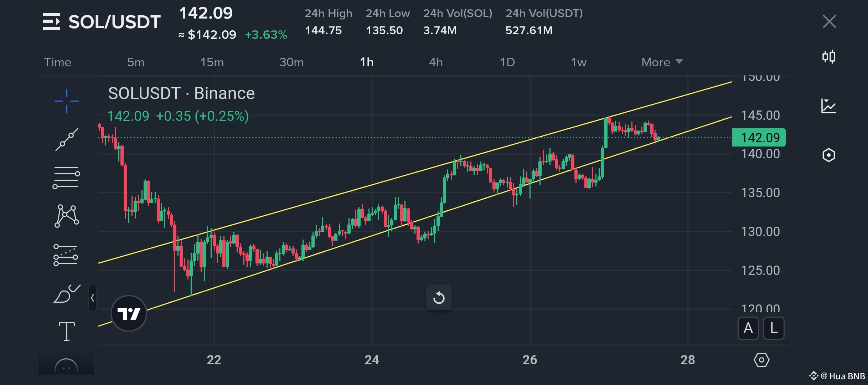Click the +3.63% change value
Screen dimensions: 868x385
(x=266, y=35)
